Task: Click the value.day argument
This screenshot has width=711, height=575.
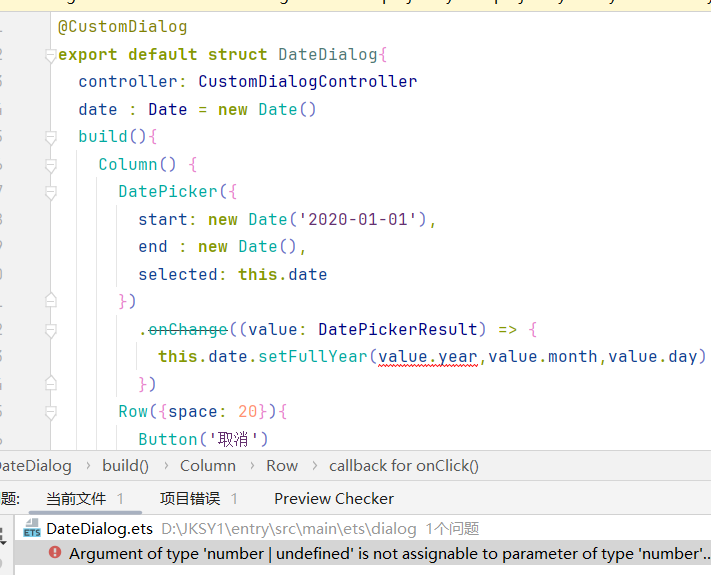Action: pyautogui.click(x=653, y=357)
